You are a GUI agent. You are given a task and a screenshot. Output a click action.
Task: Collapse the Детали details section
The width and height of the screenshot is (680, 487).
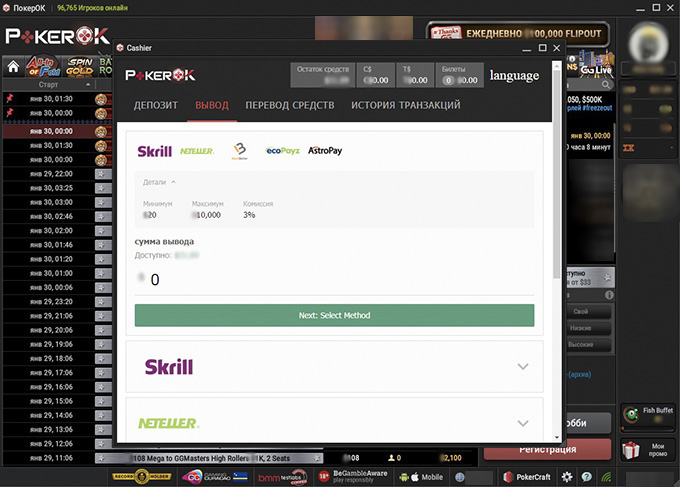[x=160, y=182]
